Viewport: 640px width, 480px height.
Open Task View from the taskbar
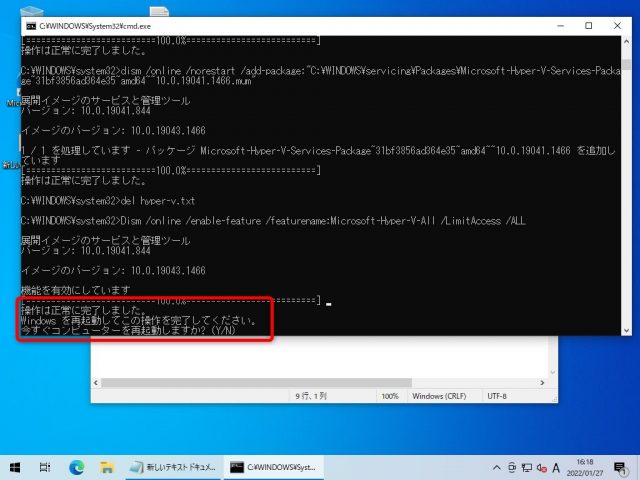[46, 467]
